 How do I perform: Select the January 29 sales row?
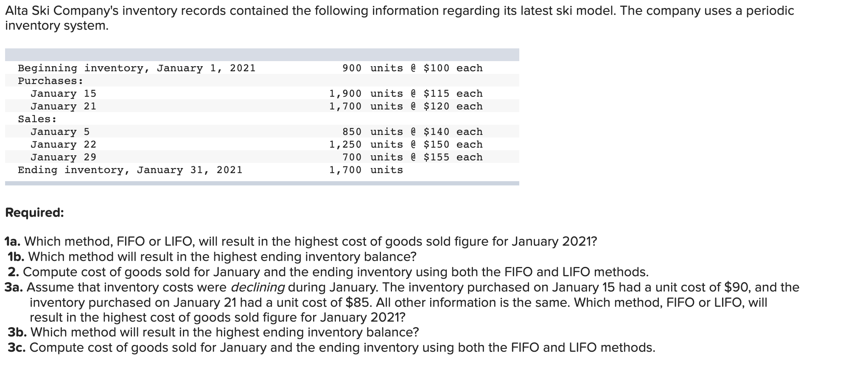coord(262,157)
